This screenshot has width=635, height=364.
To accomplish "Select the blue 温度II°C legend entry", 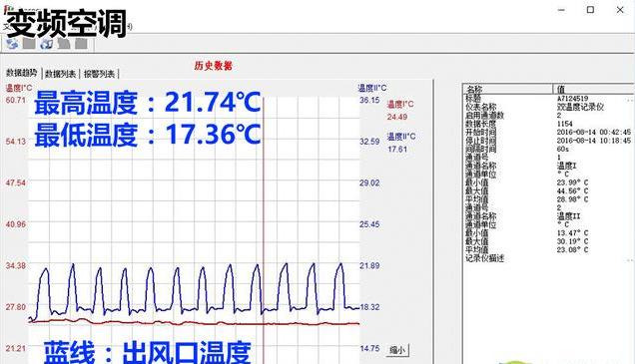I will pyautogui.click(x=401, y=137).
